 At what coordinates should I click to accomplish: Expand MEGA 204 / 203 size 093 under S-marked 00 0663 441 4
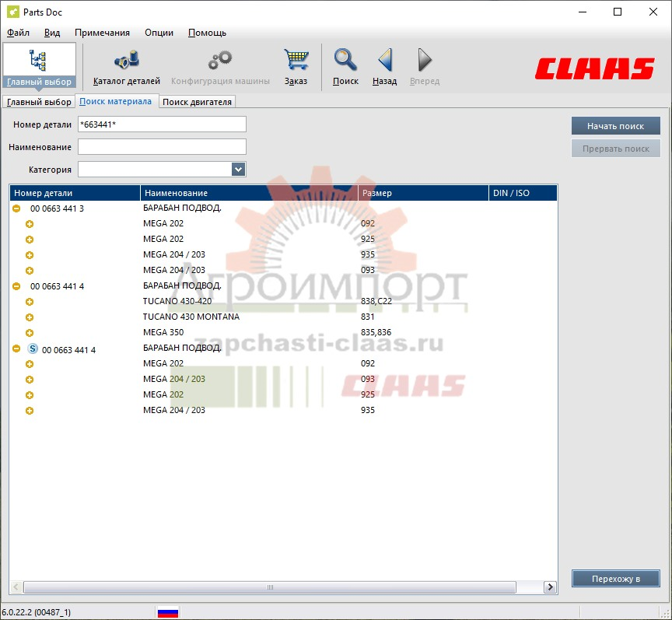coord(30,380)
